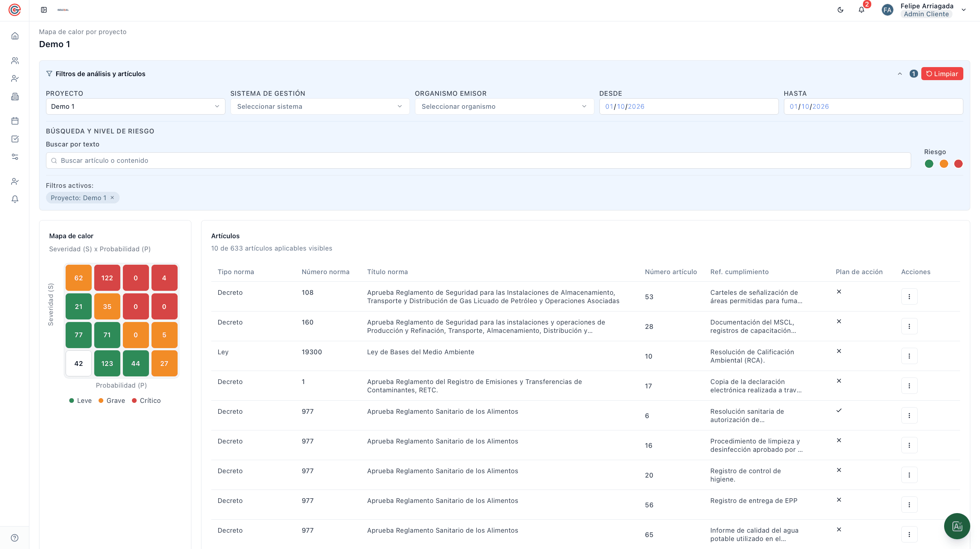Expand user menu chevron next to Felipe Arriagada
Viewport: 980px width, 549px height.
pos(964,10)
